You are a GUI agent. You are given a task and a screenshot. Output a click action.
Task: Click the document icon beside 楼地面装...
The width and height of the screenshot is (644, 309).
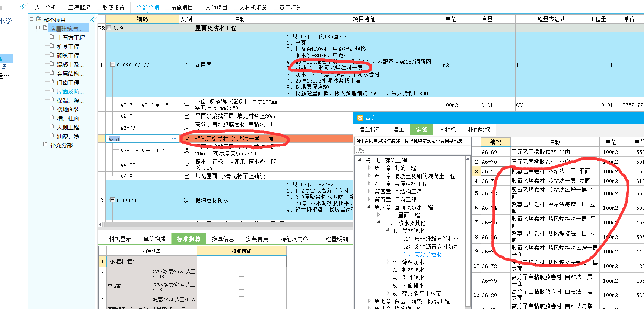52,108
